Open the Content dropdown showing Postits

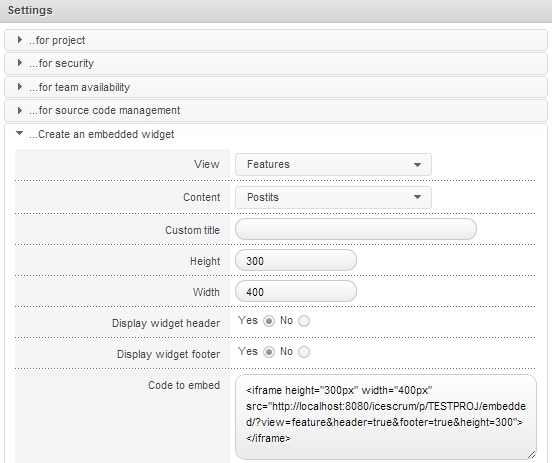pos(333,198)
